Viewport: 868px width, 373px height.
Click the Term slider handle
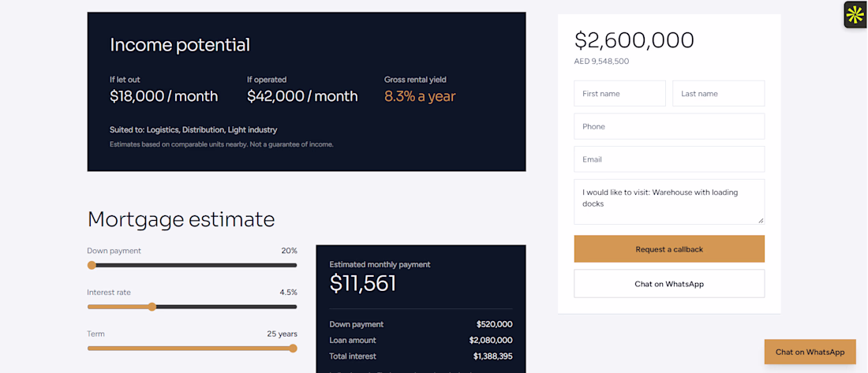pos(293,348)
